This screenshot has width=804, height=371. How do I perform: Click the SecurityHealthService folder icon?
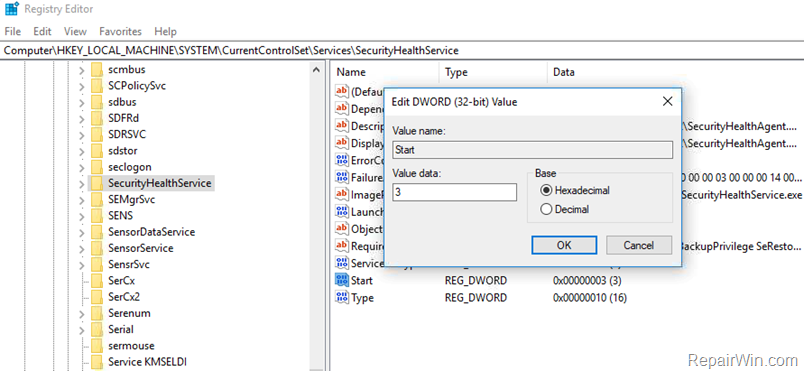(x=97, y=183)
